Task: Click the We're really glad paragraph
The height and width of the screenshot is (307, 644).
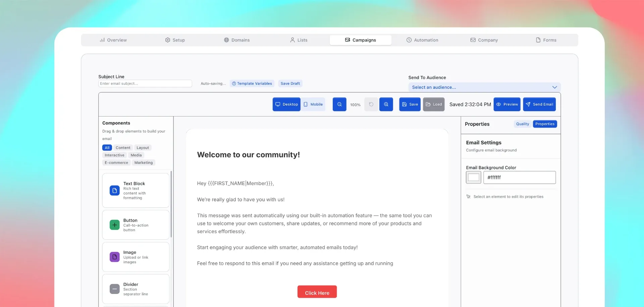Action: (x=241, y=200)
